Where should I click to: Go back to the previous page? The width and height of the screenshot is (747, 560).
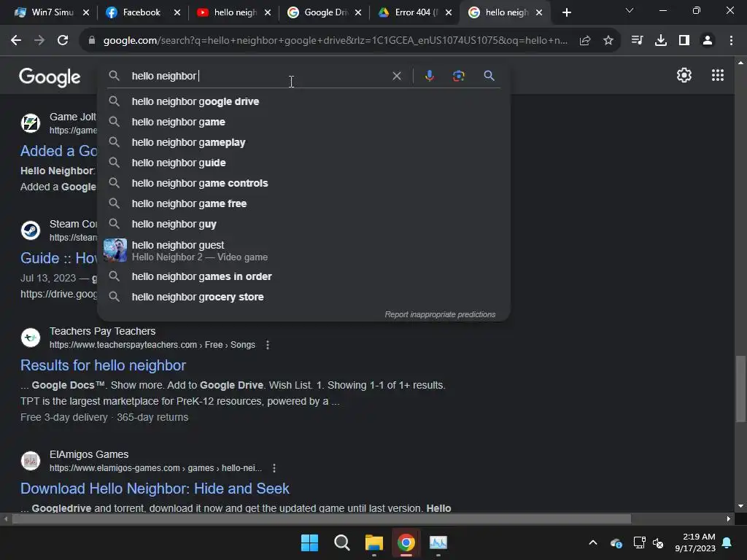[16, 41]
